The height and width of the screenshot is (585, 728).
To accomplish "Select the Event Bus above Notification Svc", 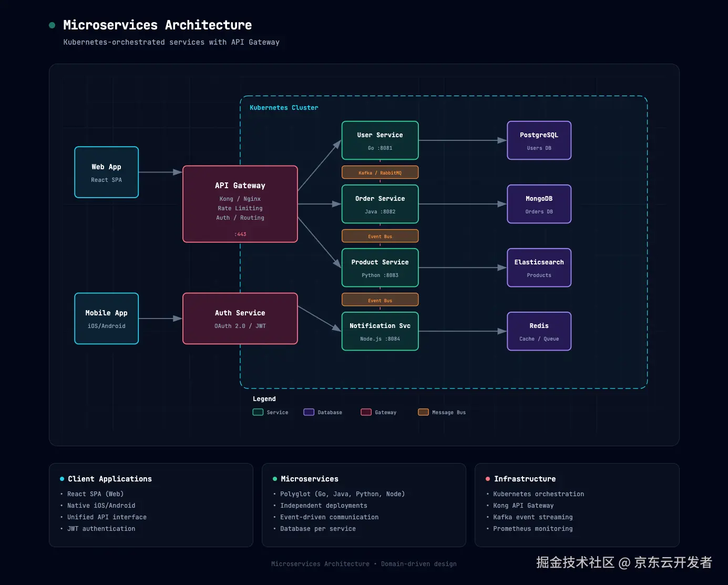I will 380,300.
